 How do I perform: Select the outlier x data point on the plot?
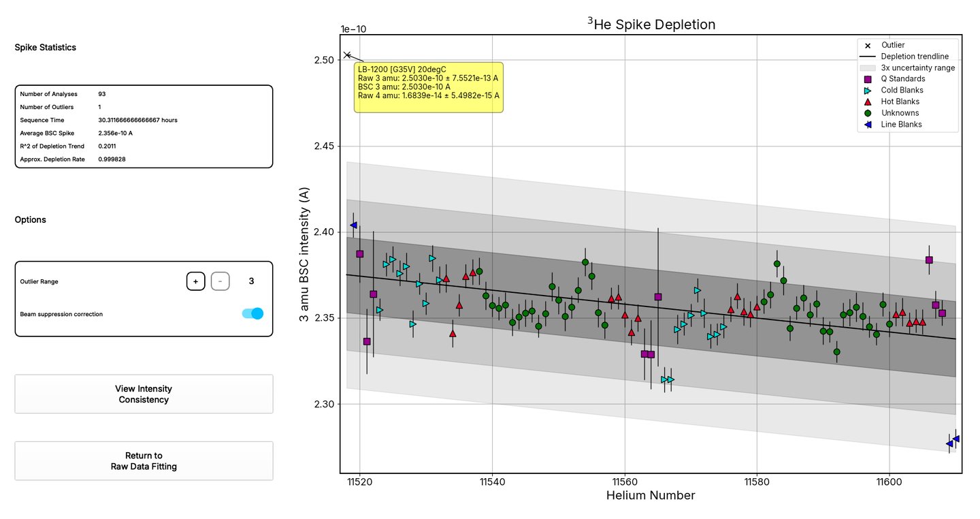tap(347, 55)
